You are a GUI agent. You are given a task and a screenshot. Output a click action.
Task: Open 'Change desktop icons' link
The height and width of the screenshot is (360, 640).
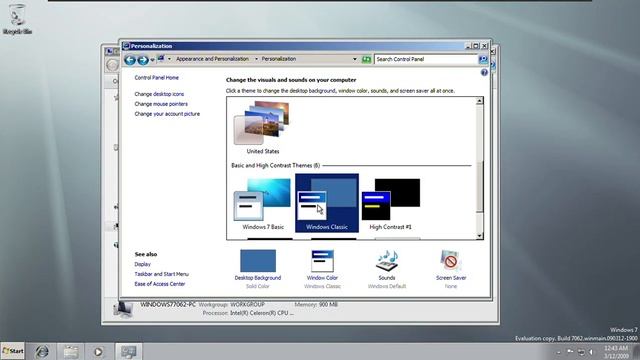point(159,94)
